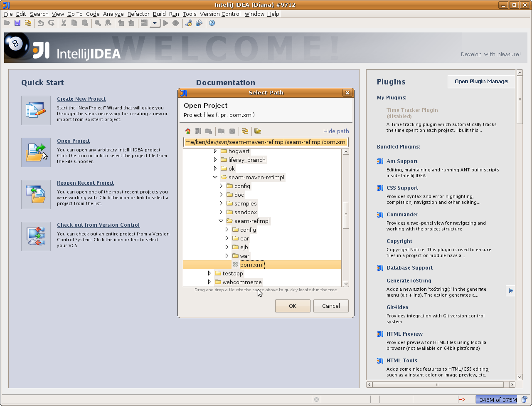
Task: Expand the testapp folder node
Action: click(209, 273)
